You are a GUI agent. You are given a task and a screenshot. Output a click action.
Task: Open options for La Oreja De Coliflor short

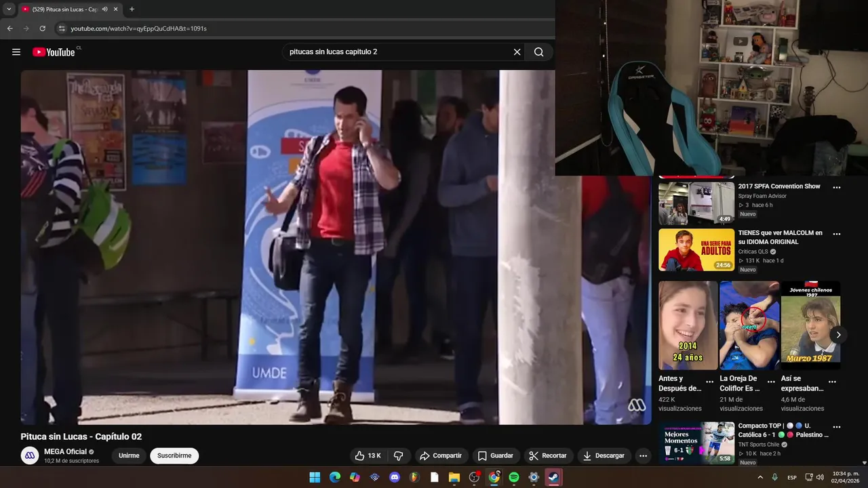point(771,382)
